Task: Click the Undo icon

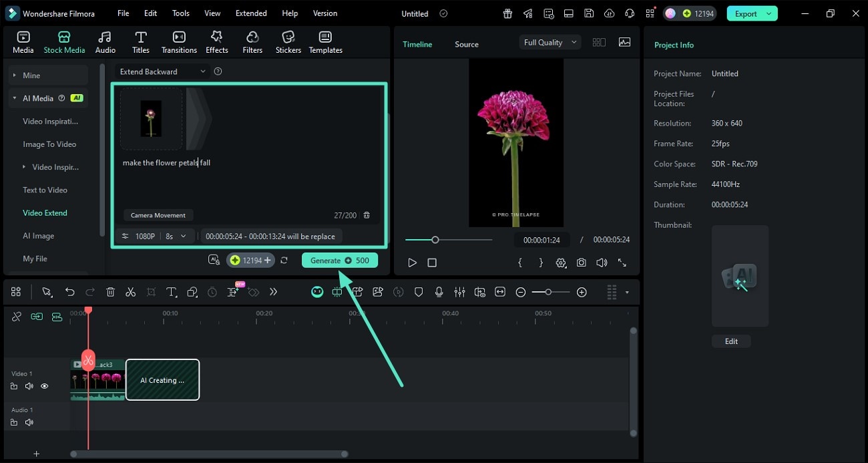Action: [69, 292]
